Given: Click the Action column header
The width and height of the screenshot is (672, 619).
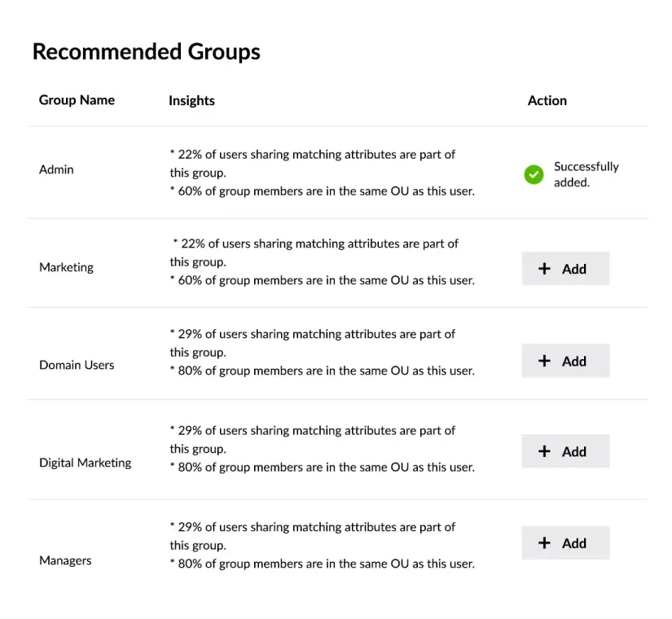Looking at the screenshot, I should [x=547, y=100].
